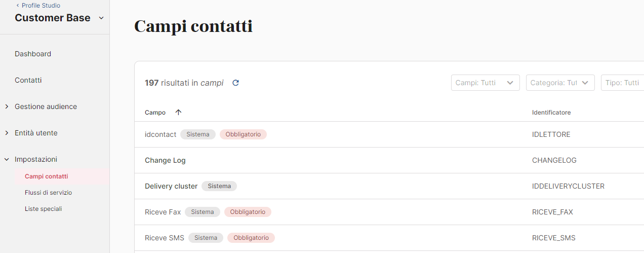Image resolution: width=644 pixels, height=253 pixels.
Task: Open Liste speciali settings
Action: (x=44, y=209)
